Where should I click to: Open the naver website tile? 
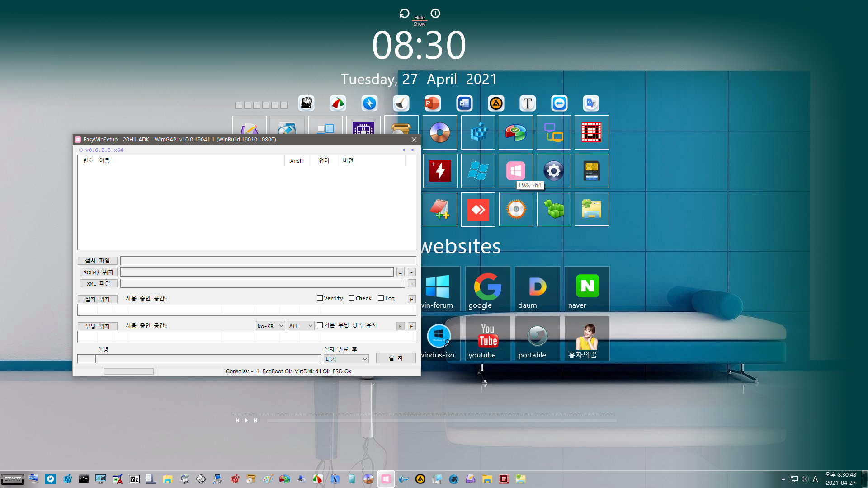click(587, 289)
